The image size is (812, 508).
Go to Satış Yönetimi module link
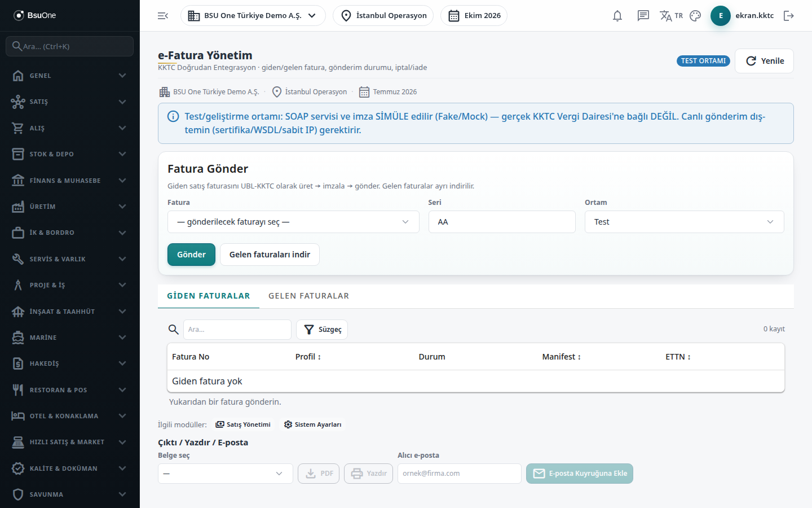click(243, 424)
